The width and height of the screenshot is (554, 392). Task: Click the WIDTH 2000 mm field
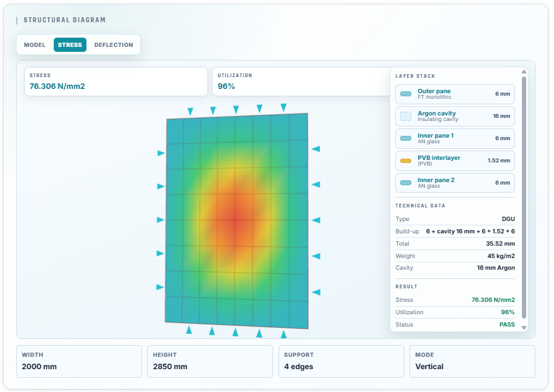tap(79, 361)
